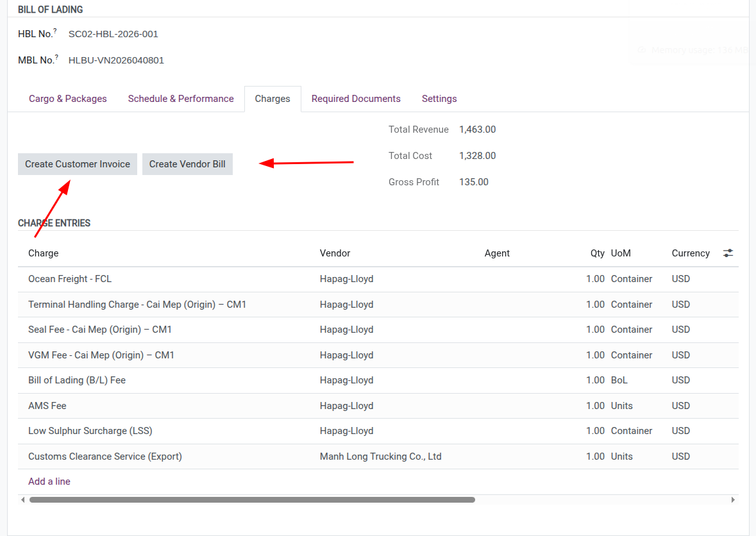Screen dimensions: 756x536
Task: Select the Ocean Freight - FCL charge row
Action: pos(70,279)
